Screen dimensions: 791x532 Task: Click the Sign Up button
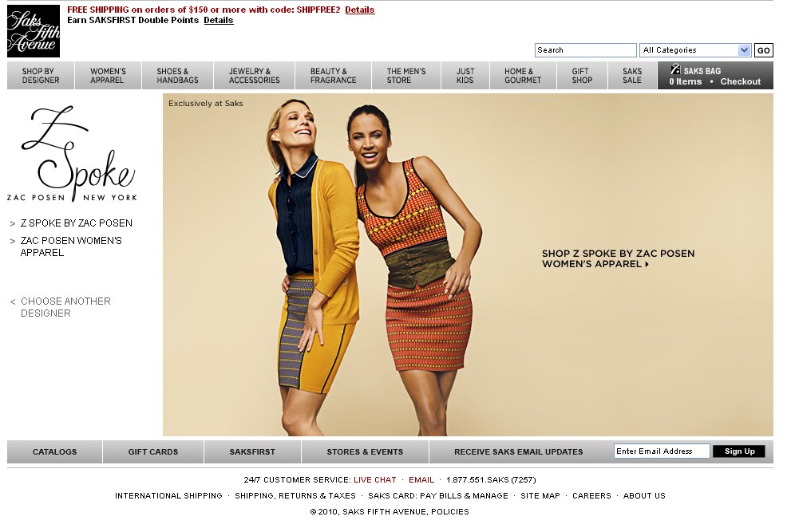pyautogui.click(x=738, y=451)
